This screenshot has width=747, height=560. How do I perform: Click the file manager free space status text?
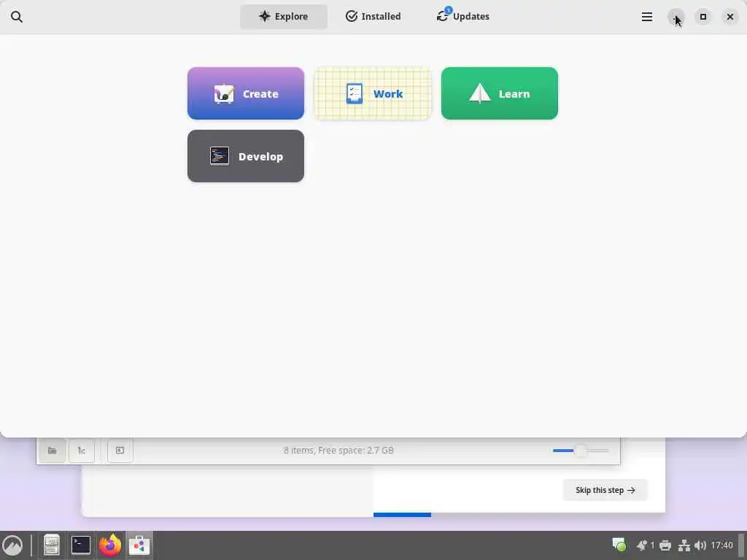click(x=338, y=451)
